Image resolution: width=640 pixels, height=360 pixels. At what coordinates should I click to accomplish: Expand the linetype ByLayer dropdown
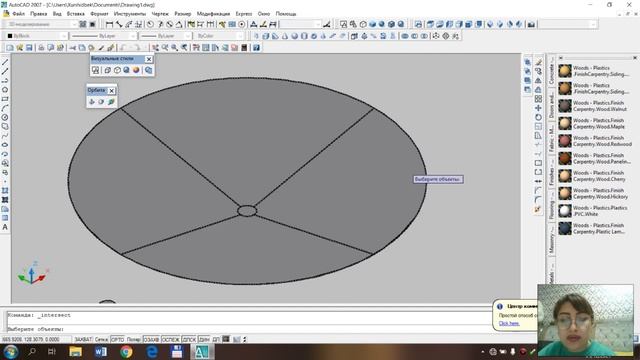click(x=133, y=36)
